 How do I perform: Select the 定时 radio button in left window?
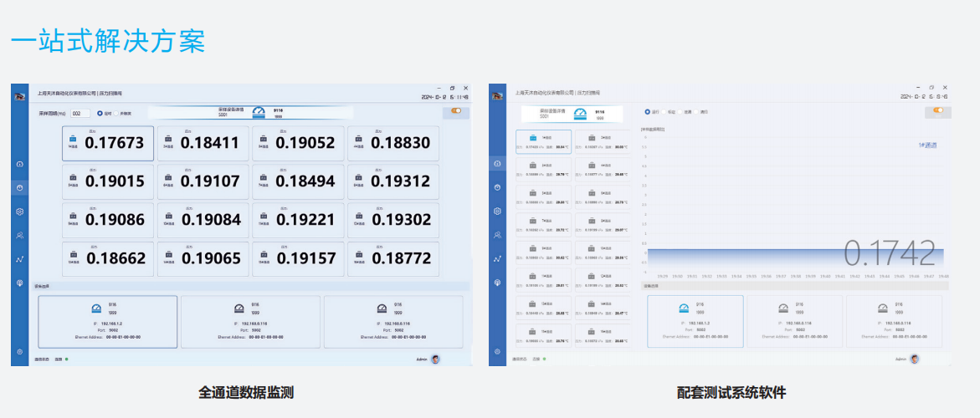pos(101,113)
